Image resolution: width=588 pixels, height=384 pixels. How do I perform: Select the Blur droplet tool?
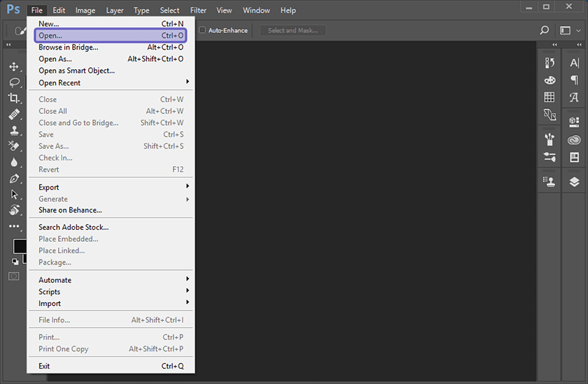coord(14,162)
